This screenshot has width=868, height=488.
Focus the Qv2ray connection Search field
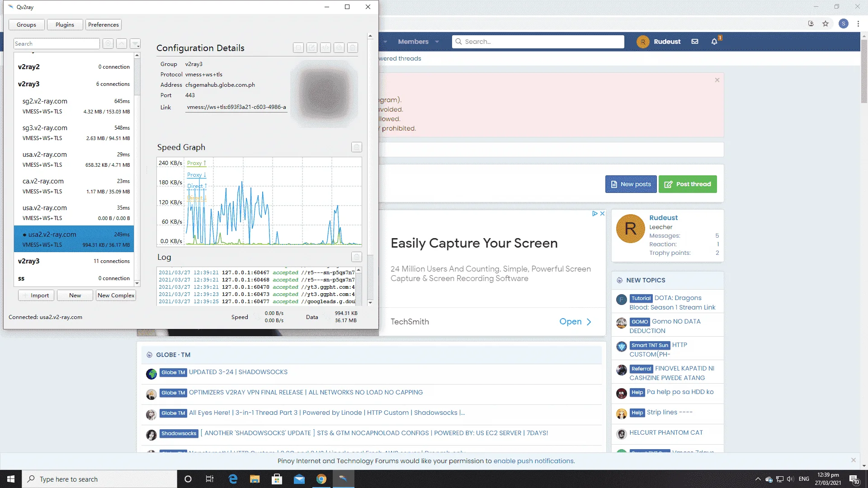(x=57, y=44)
